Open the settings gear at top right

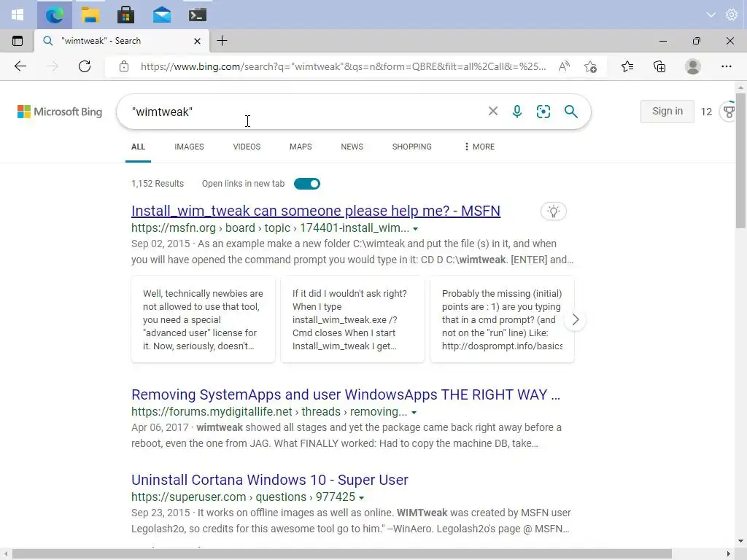tap(731, 15)
